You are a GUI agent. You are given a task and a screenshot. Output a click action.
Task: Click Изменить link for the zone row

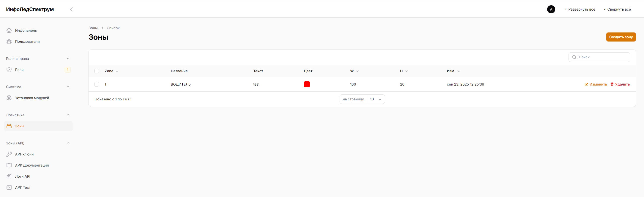click(x=596, y=84)
